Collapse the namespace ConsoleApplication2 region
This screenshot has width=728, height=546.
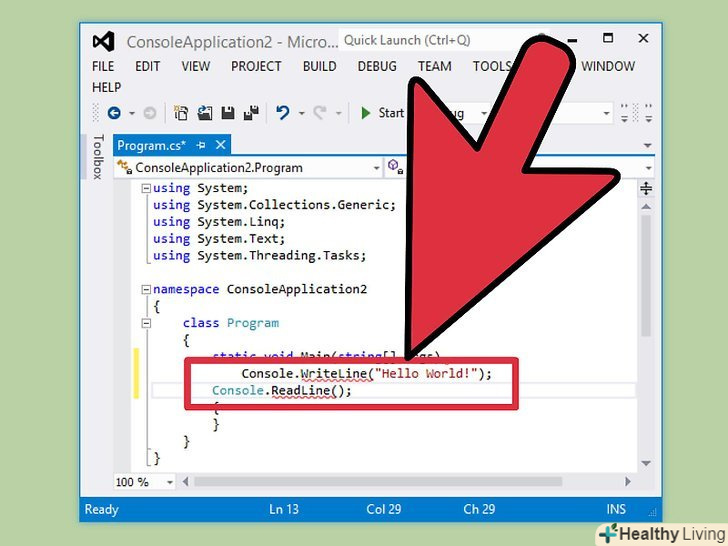pos(146,290)
